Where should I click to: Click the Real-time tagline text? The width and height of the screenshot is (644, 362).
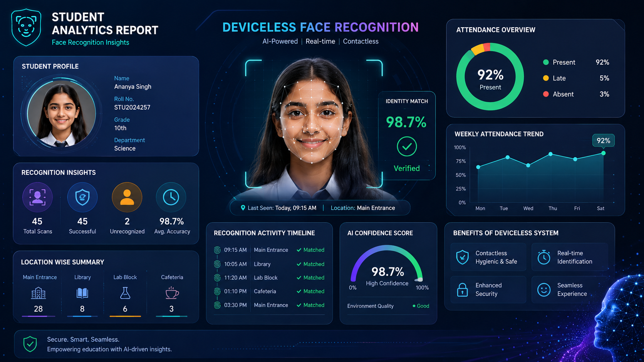(x=320, y=41)
